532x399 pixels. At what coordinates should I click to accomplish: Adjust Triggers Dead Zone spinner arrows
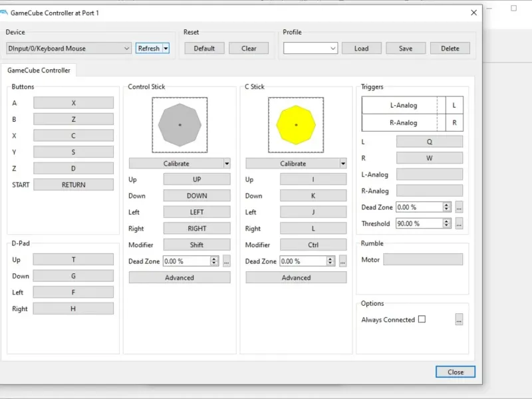[x=446, y=207]
